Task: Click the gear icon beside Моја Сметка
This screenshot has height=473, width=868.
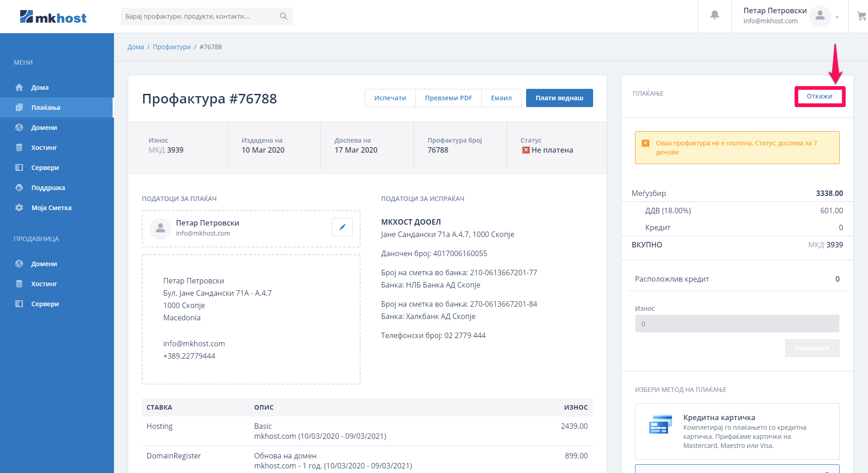Action: pos(19,208)
